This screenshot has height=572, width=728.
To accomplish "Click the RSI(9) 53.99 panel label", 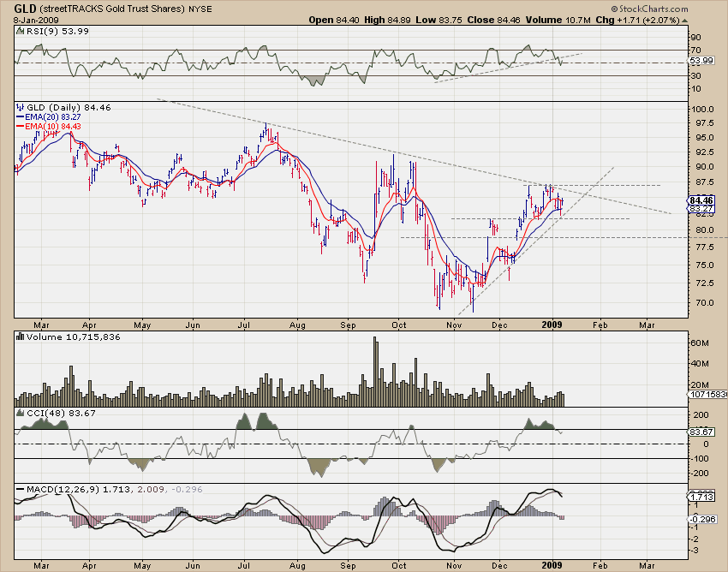I will tap(57, 31).
